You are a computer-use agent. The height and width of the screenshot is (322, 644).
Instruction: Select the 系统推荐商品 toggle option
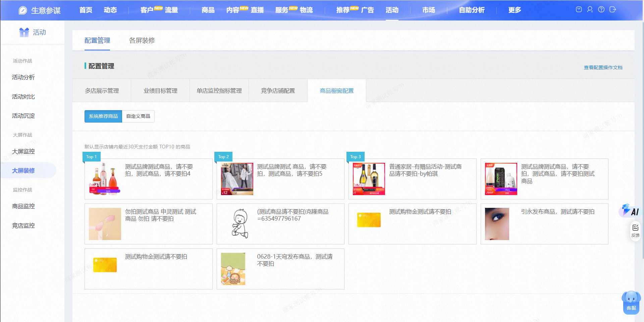tap(103, 116)
